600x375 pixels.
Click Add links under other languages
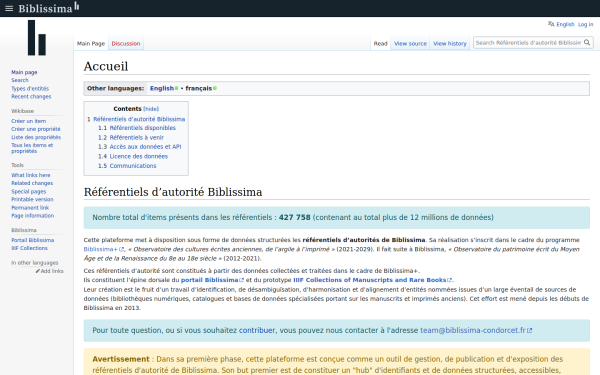pos(52,271)
